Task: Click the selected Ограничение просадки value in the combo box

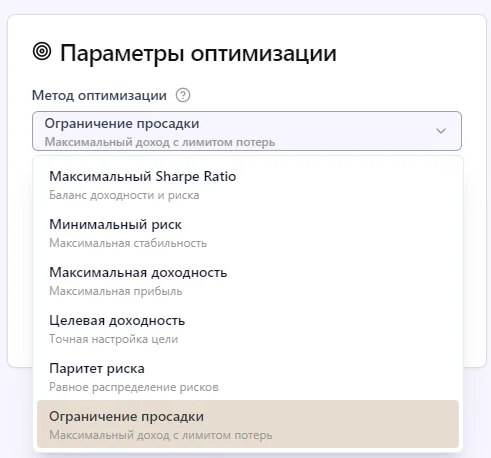Action: (x=122, y=124)
